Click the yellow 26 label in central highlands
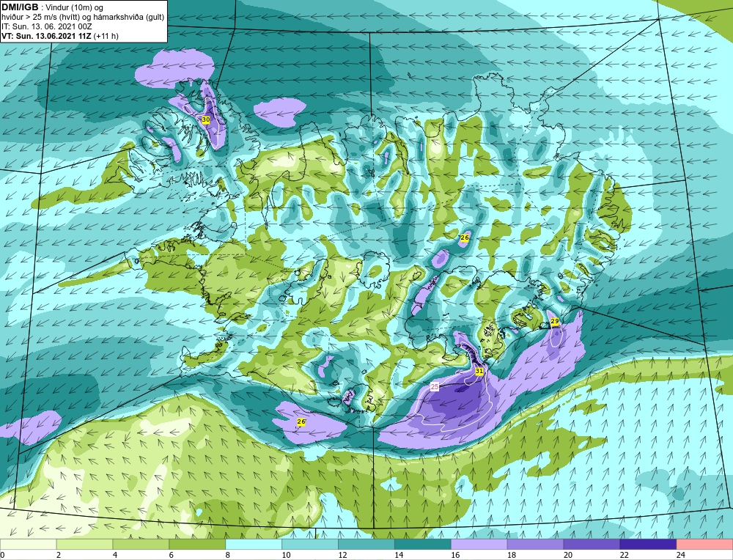733x560 pixels. (464, 238)
